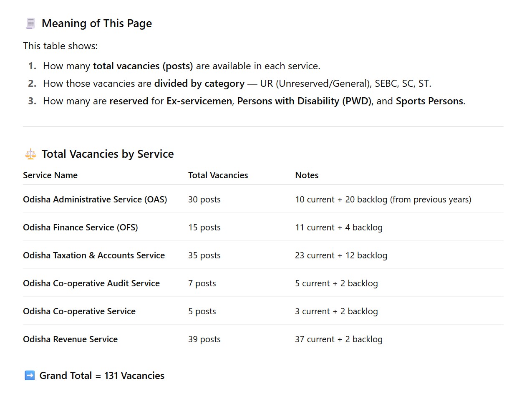Click the balance scales emoji icon
The image size is (532, 399).
pyautogui.click(x=30, y=154)
